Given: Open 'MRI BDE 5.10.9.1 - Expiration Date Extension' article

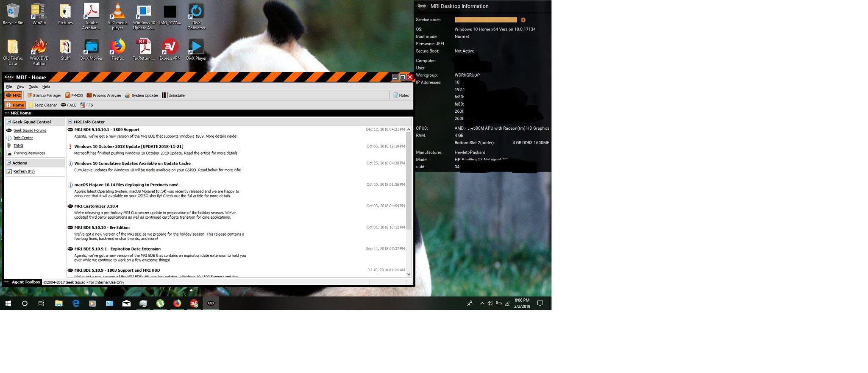Looking at the screenshot, I should 117,249.
